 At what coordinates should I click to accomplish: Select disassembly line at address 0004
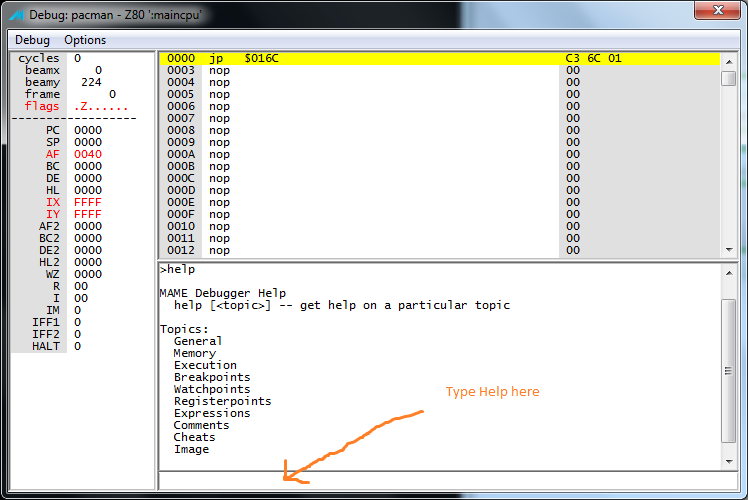coord(439,83)
